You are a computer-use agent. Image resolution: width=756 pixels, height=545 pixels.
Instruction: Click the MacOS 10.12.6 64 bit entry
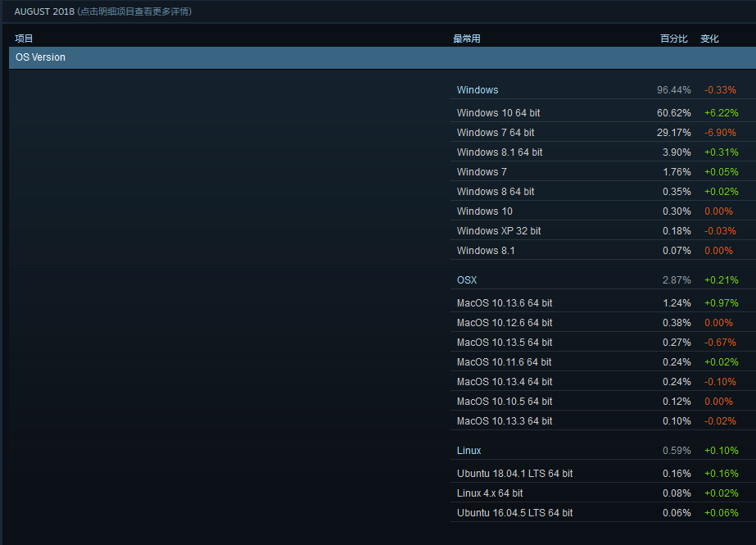click(505, 323)
